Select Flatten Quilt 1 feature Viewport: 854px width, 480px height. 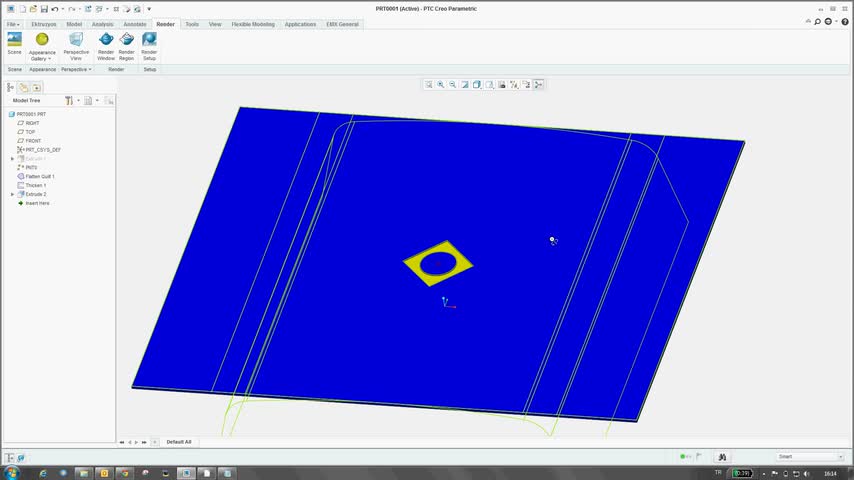pos(36,177)
